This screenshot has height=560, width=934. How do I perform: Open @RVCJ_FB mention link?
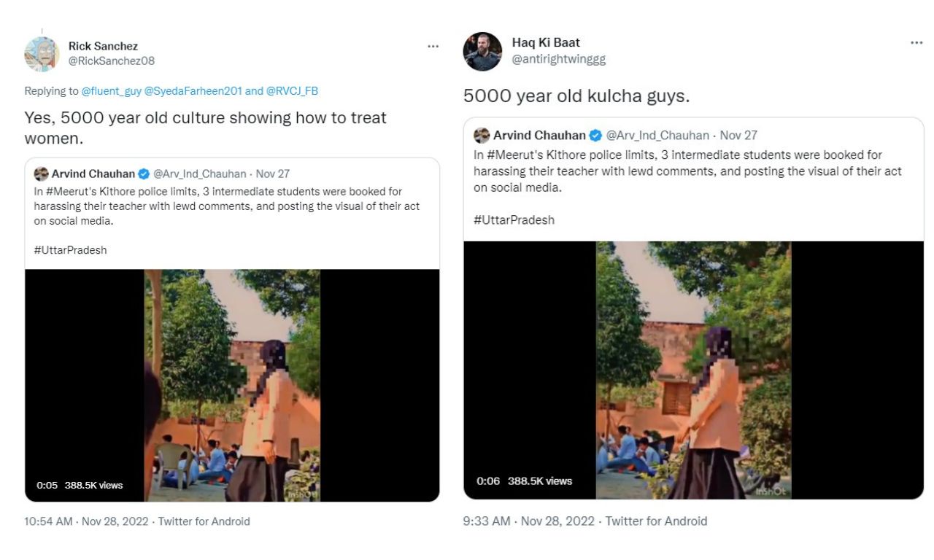pyautogui.click(x=292, y=91)
